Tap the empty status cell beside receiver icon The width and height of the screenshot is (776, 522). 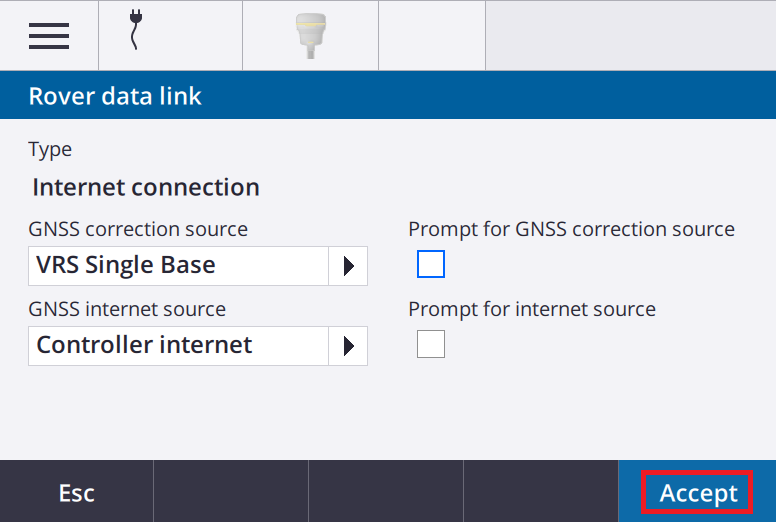point(432,35)
